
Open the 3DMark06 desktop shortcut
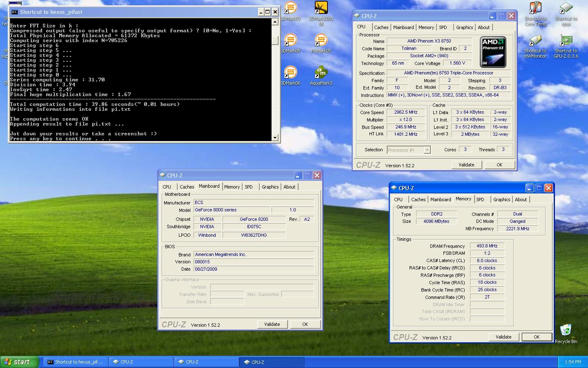(290, 76)
